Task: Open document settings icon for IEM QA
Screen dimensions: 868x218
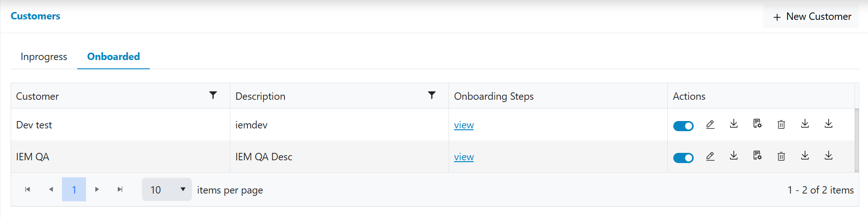Action: click(x=757, y=156)
